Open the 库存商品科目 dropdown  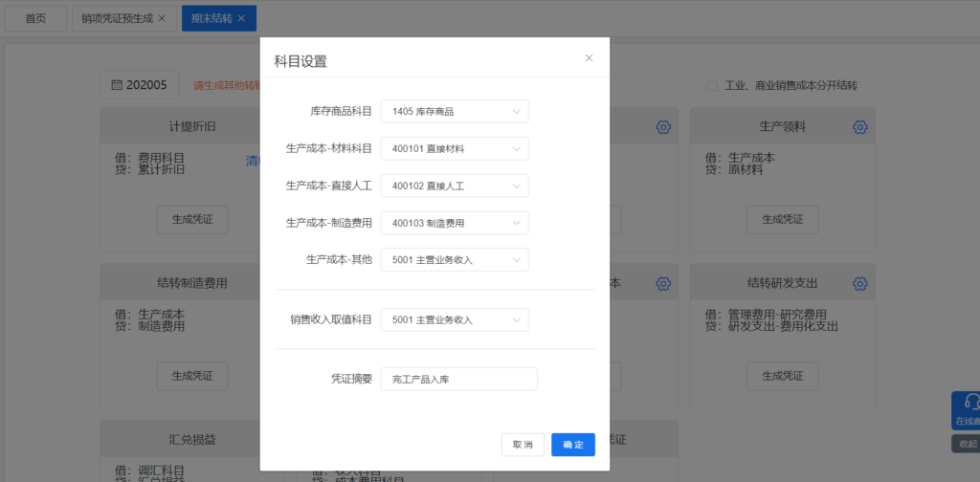pyautogui.click(x=455, y=112)
